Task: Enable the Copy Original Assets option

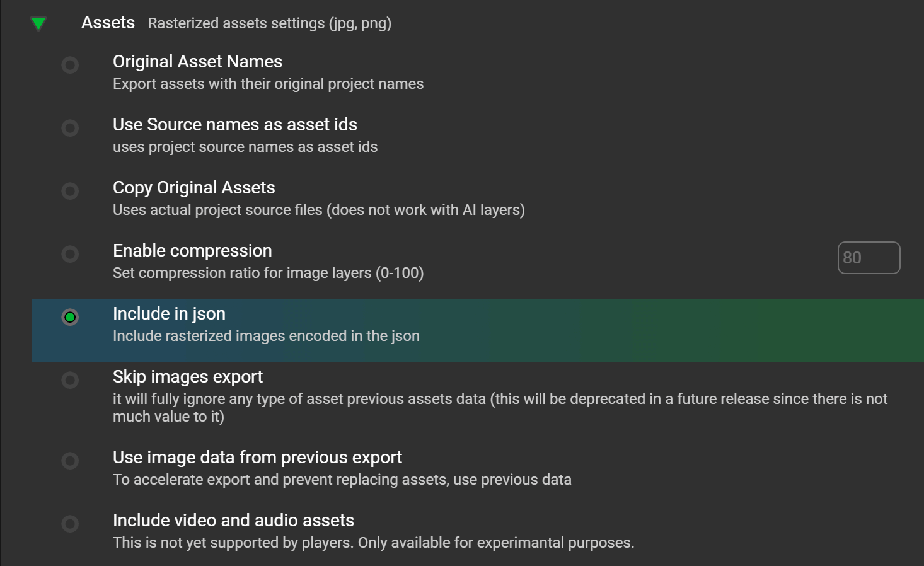Action: click(x=70, y=191)
